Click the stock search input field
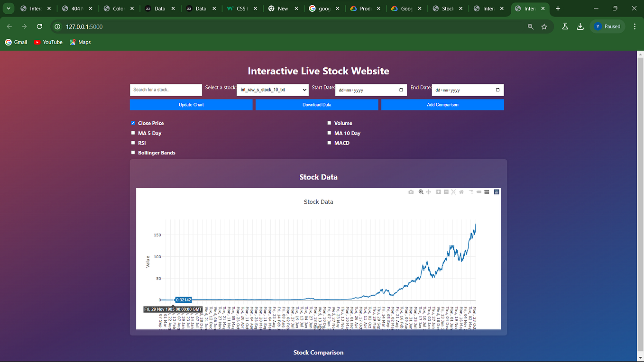 pyautogui.click(x=166, y=90)
